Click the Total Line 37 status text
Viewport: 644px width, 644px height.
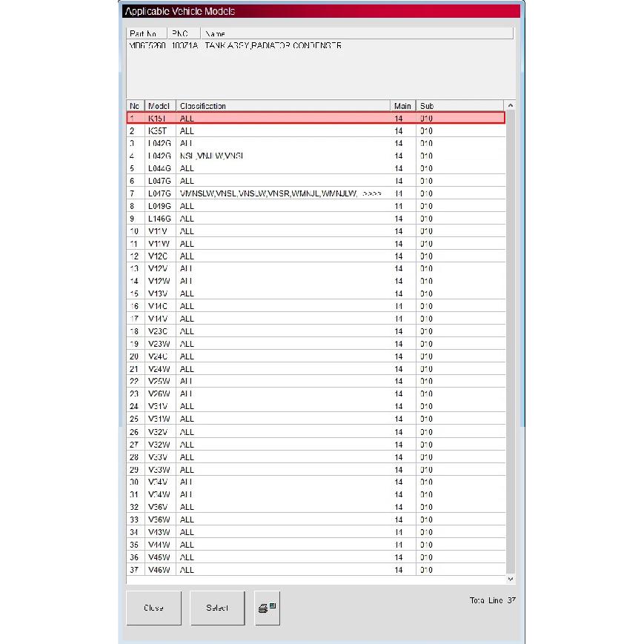click(x=492, y=600)
